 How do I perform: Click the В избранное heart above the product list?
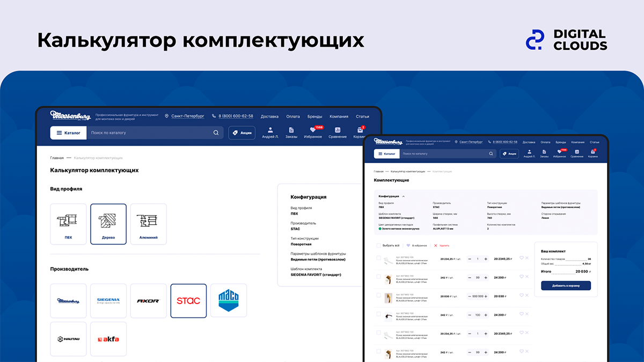click(x=408, y=246)
